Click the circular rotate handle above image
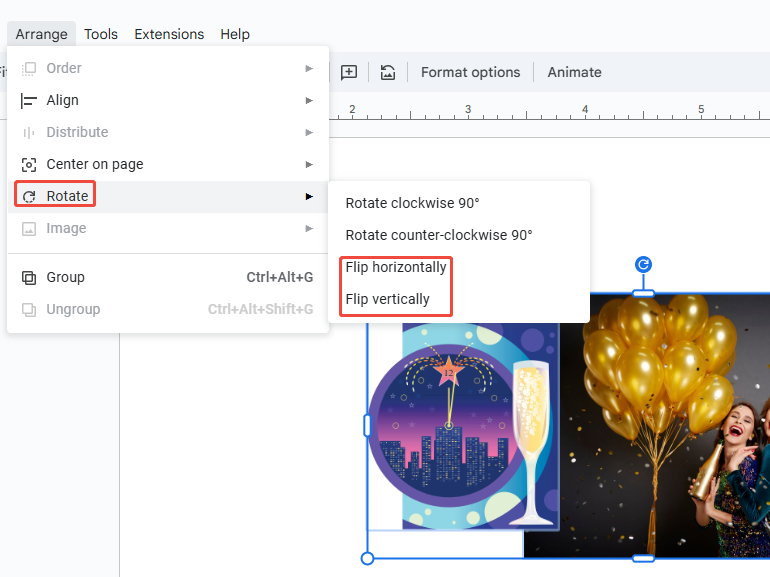The height and width of the screenshot is (577, 770). [x=644, y=264]
